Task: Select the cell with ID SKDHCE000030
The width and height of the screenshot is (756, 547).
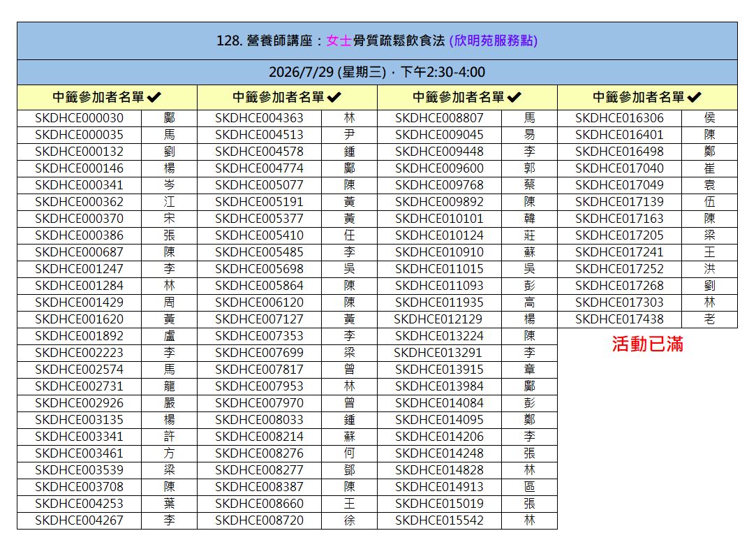Action: click(79, 118)
